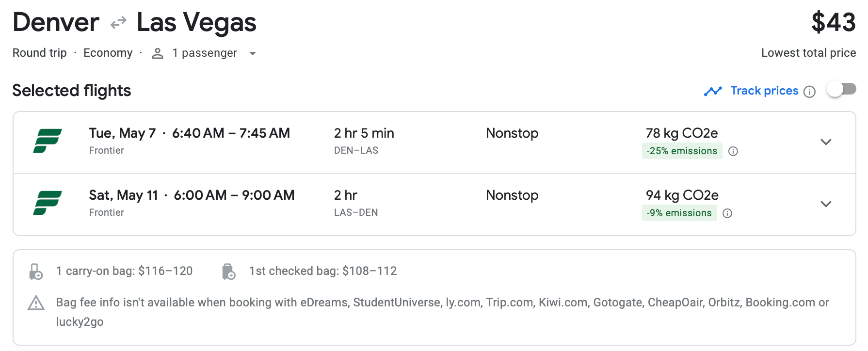Expand the Sat, May 11 flight details
Image resolution: width=868 pixels, height=351 pixels.
(x=826, y=204)
